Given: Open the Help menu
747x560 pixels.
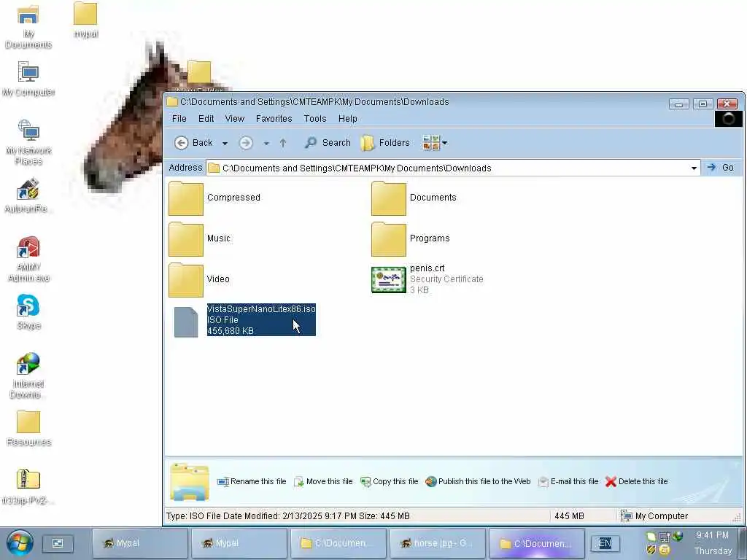Looking at the screenshot, I should 348,119.
